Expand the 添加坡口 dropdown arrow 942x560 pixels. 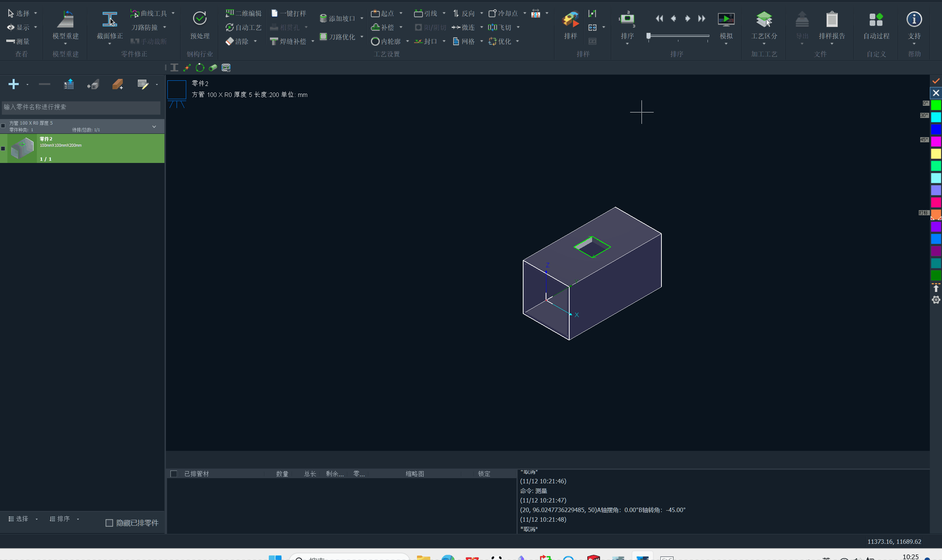[x=362, y=18]
